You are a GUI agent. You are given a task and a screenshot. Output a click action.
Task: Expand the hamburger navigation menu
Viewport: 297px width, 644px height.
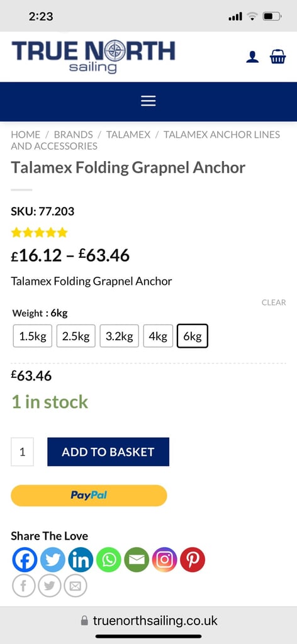pos(148,101)
